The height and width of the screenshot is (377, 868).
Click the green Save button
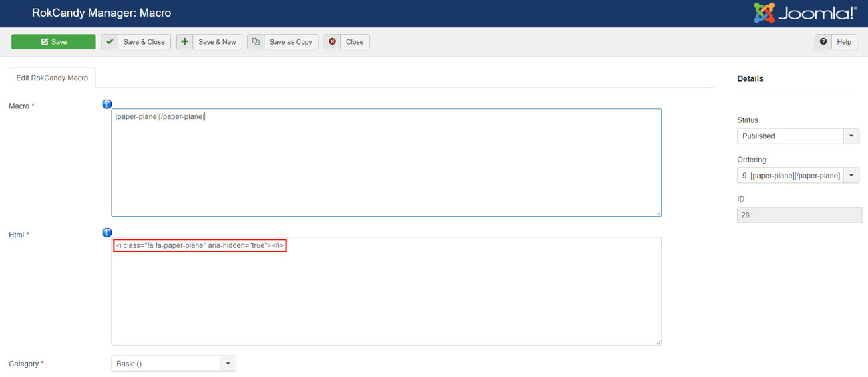point(53,41)
